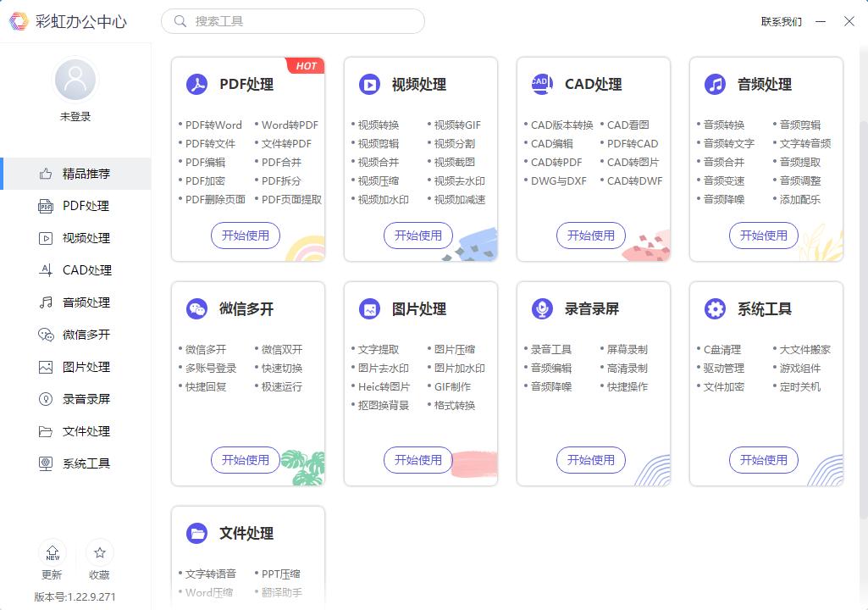Click the 微信多开 card icon
The image size is (868, 610).
[196, 308]
